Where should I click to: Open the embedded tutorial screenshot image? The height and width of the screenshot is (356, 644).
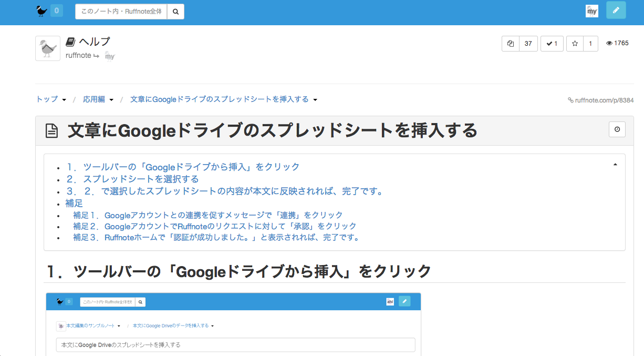click(233, 324)
